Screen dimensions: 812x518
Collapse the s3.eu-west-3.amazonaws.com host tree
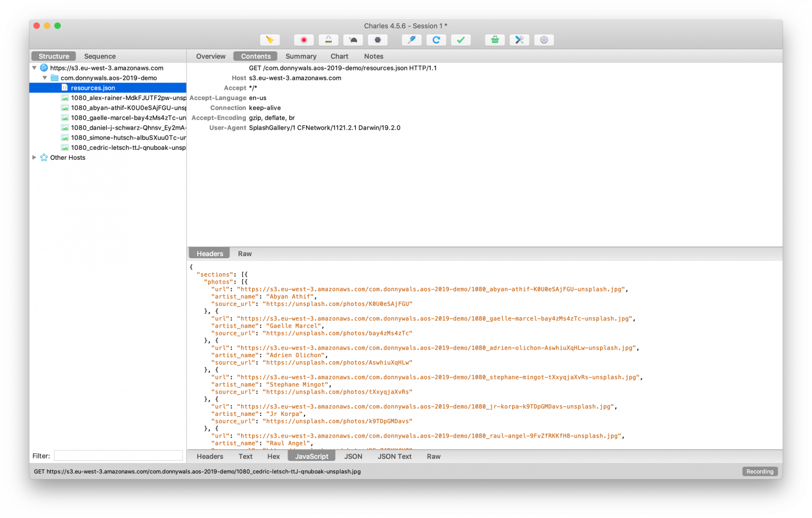click(35, 68)
